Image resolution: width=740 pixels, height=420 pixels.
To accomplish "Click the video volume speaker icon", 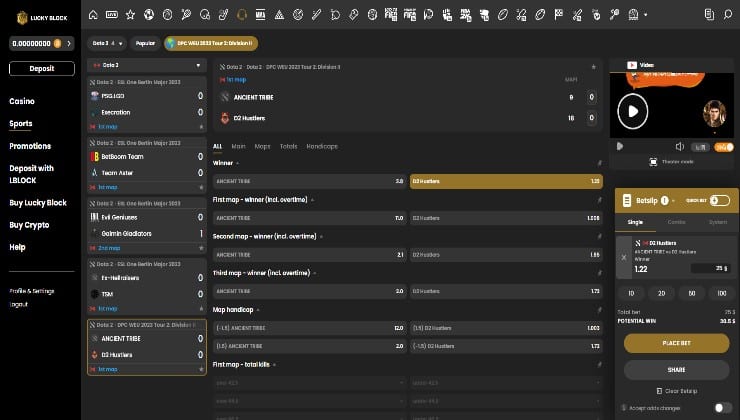I will tap(680, 147).
